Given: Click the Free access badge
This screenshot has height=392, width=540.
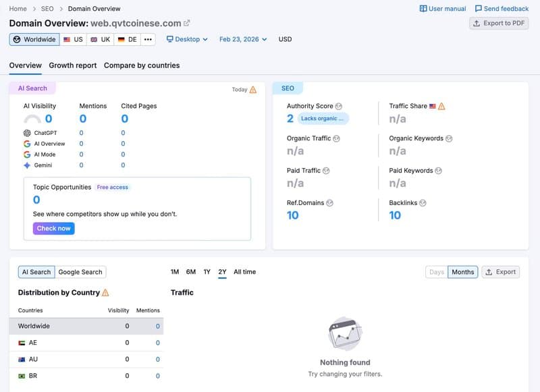Looking at the screenshot, I should coord(112,187).
